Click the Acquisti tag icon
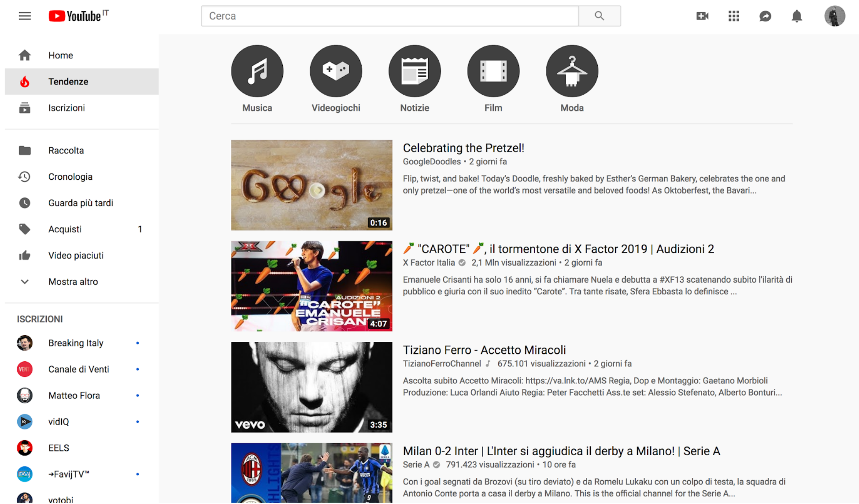859x504 pixels. pos(25,229)
